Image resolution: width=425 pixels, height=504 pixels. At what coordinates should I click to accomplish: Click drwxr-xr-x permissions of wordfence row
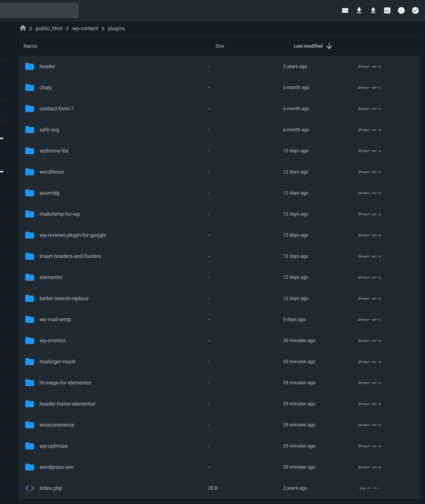click(370, 172)
